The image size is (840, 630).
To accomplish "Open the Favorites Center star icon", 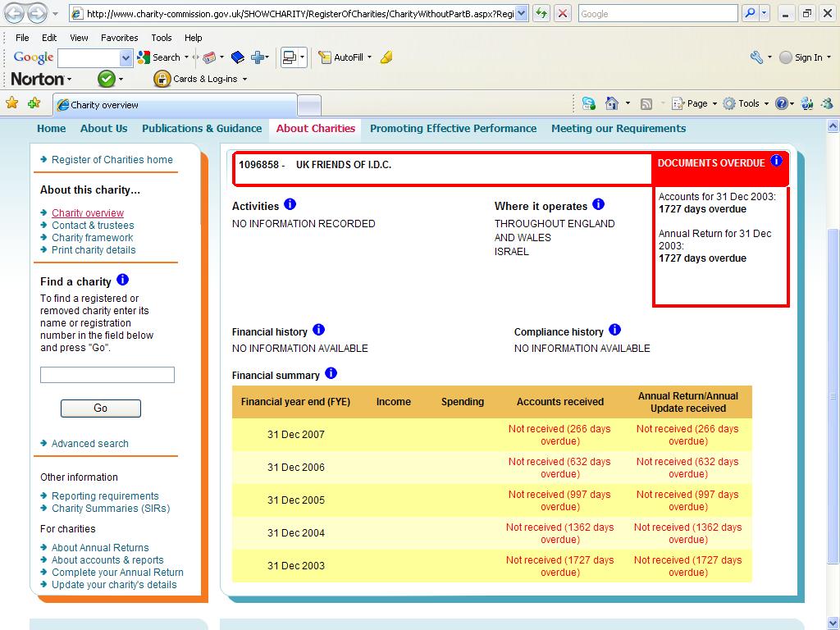I will [11, 103].
